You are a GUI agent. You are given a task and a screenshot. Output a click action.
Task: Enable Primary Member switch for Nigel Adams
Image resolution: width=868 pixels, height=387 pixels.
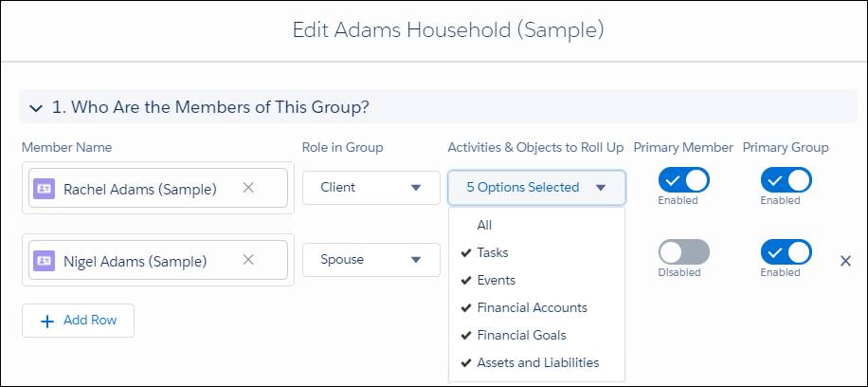[x=683, y=252]
